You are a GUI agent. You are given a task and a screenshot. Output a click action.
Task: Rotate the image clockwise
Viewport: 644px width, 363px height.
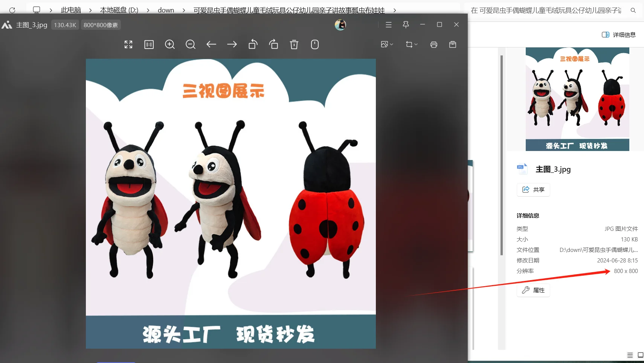click(273, 44)
